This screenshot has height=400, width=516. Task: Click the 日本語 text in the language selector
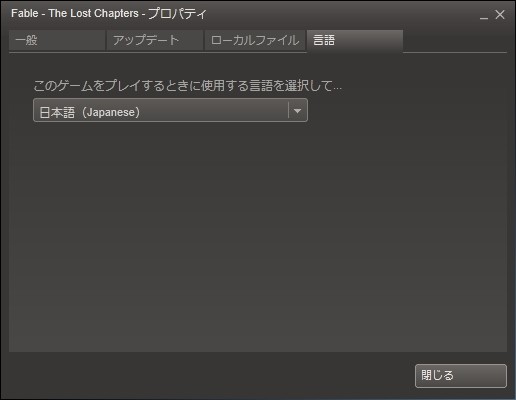tap(57, 112)
